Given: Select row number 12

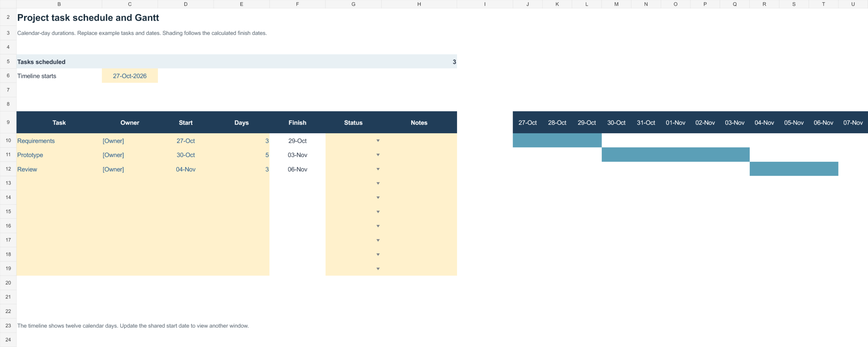Looking at the screenshot, I should pos(8,169).
